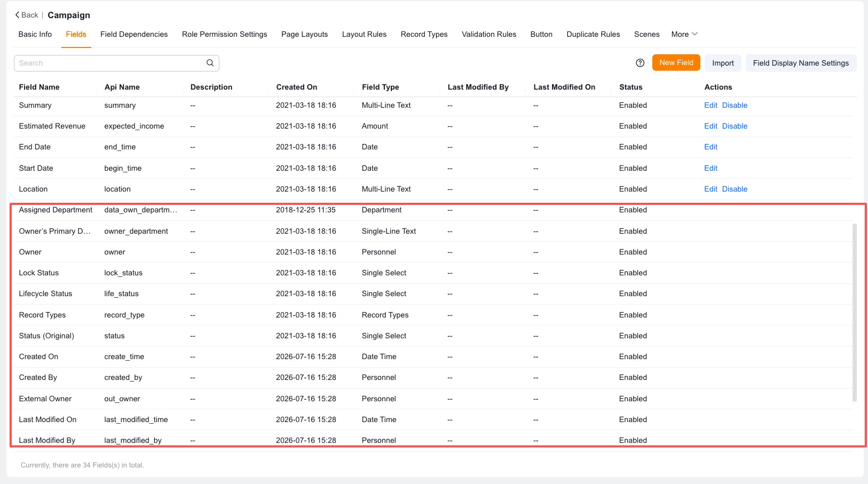Edit the Start Date field

tap(711, 168)
